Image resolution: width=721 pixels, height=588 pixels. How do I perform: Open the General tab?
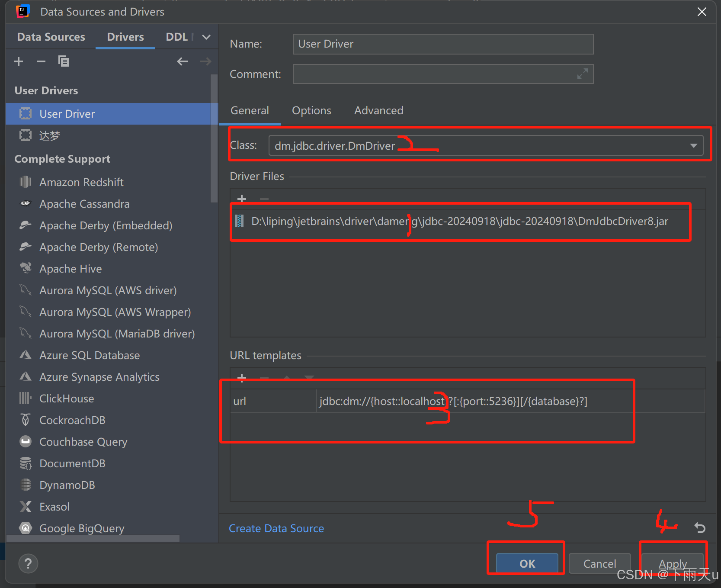[x=250, y=111]
